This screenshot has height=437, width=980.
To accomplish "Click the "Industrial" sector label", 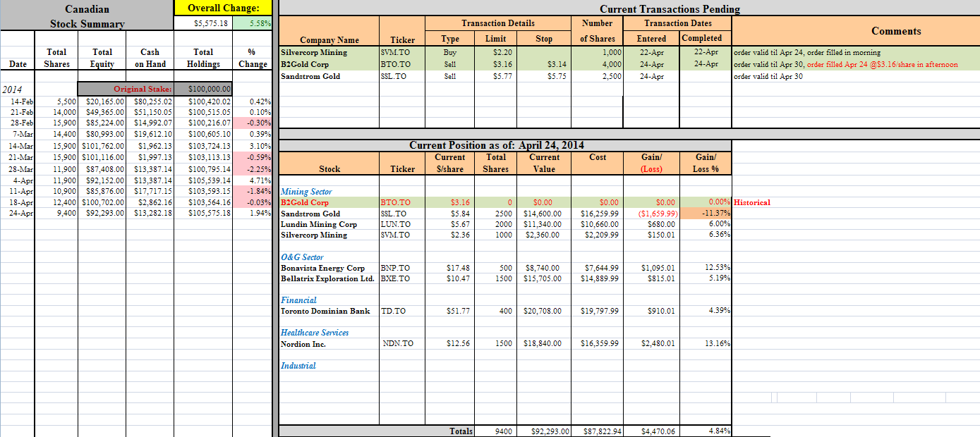I will (298, 366).
